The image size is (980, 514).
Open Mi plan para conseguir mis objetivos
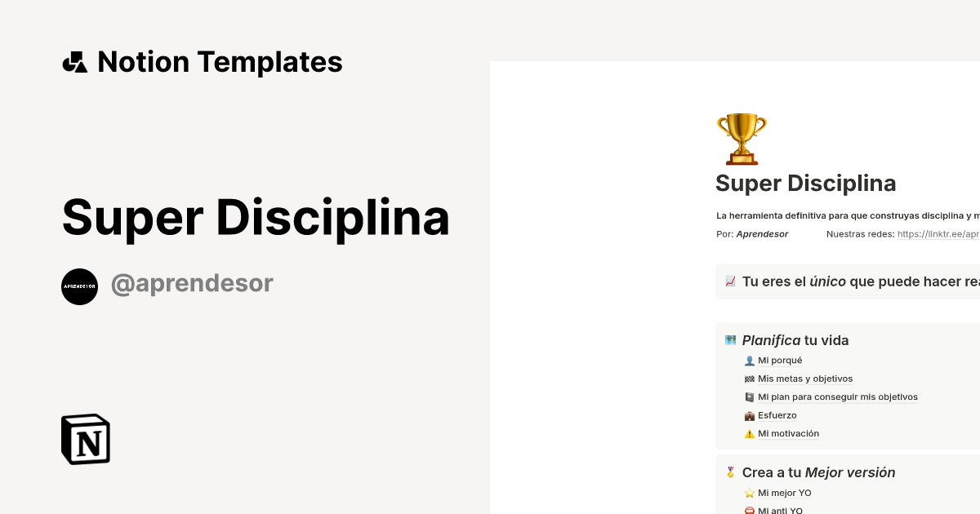coord(839,397)
